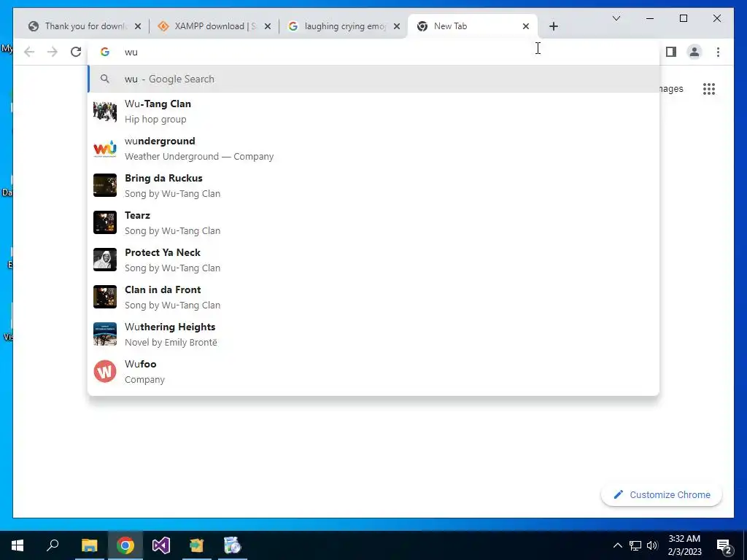Viewport: 747px width, 560px height.
Task: Switch to 'Thank you for downl' tab
Action: coord(85,26)
